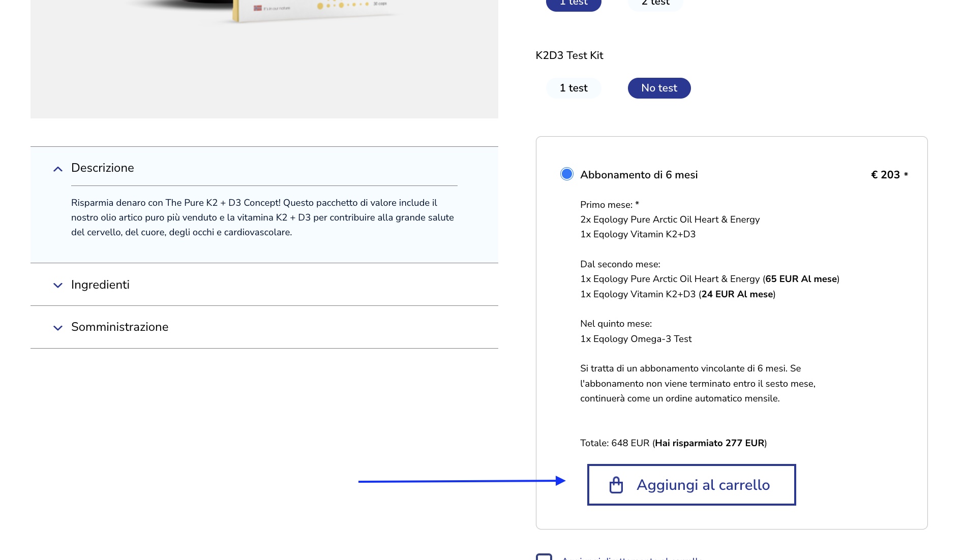Click 'K2D3 Test Kit' label

click(569, 55)
